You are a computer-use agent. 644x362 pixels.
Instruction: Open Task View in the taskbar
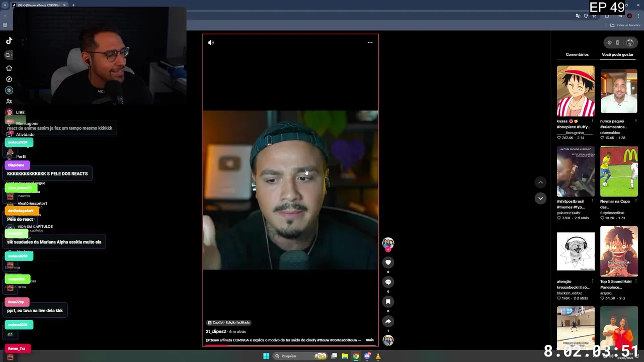click(334, 356)
